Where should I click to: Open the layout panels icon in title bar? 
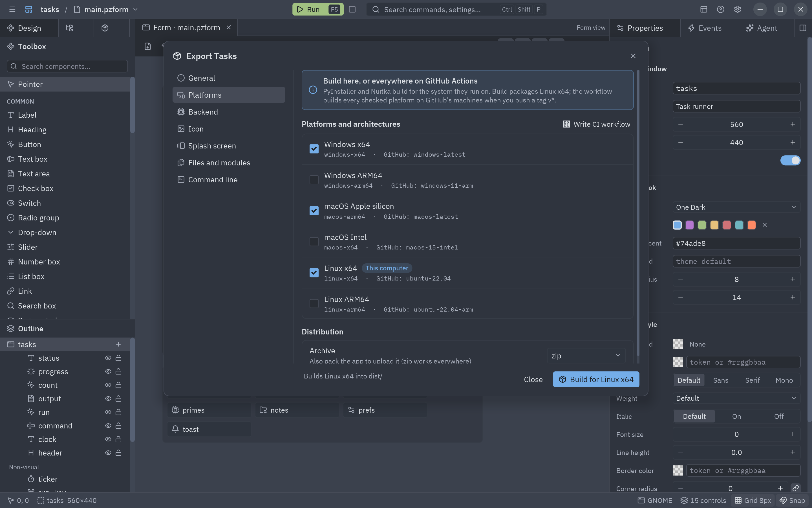point(704,9)
